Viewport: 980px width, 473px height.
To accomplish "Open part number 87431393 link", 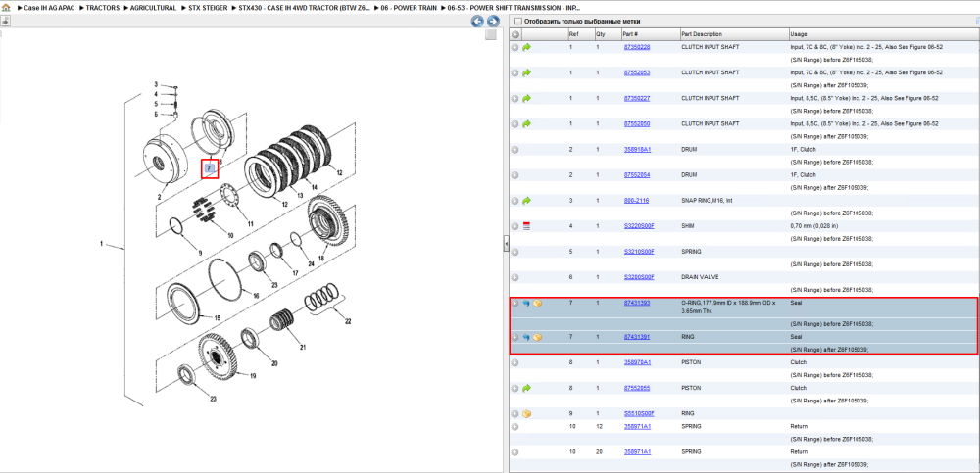I will click(637, 303).
